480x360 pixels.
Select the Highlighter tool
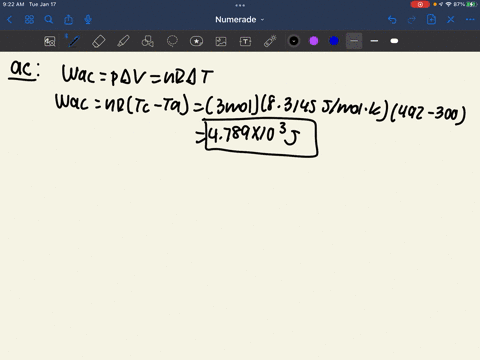pos(123,41)
